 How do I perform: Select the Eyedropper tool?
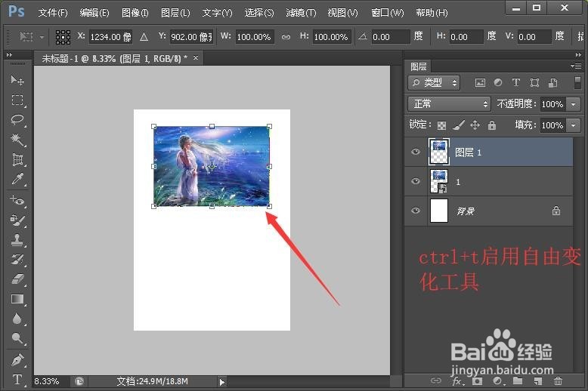pyautogui.click(x=17, y=179)
